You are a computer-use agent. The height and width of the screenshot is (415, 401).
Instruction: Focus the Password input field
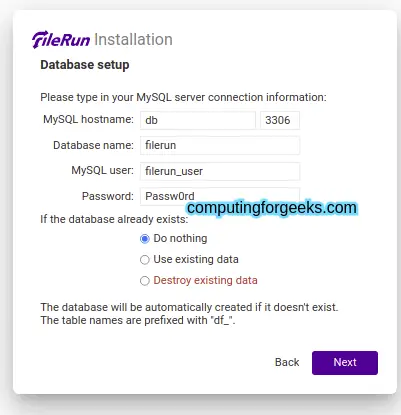click(220, 196)
